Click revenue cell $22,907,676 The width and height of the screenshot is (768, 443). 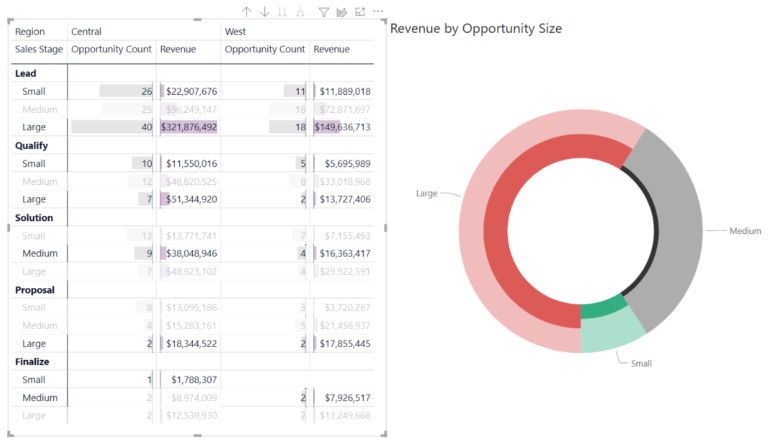pos(192,91)
